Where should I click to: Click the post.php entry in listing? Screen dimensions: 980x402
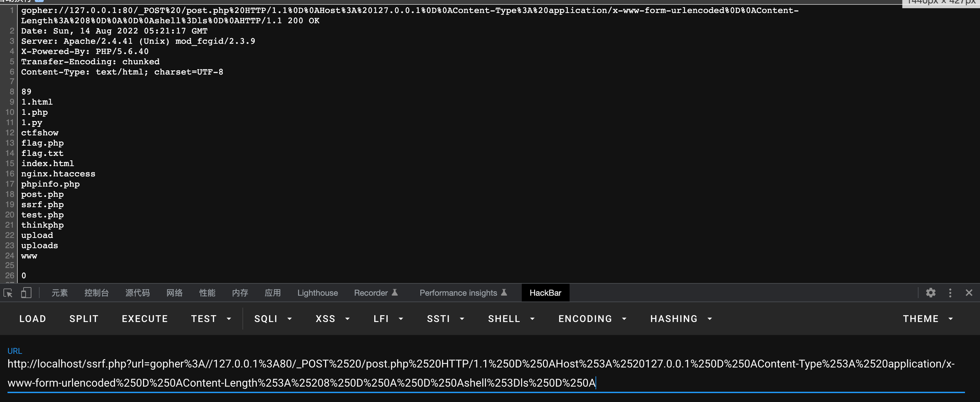tap(42, 195)
